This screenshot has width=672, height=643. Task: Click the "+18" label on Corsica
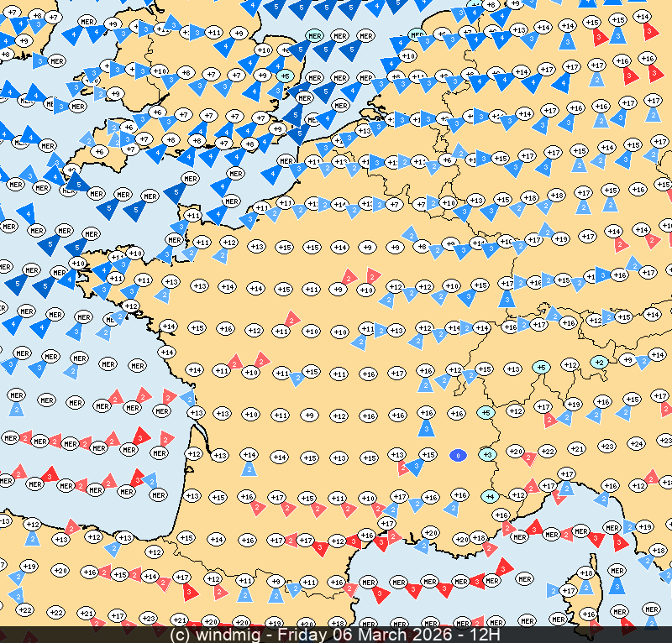point(586,572)
